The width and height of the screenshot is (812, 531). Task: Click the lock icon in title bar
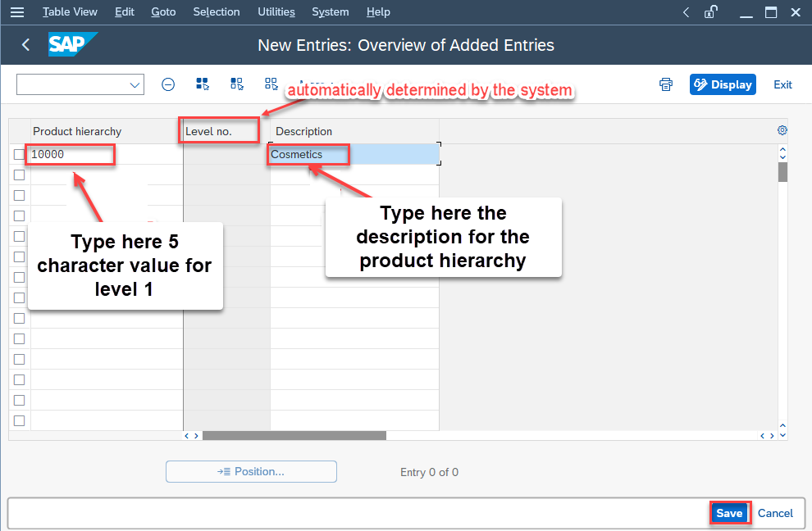click(711, 12)
